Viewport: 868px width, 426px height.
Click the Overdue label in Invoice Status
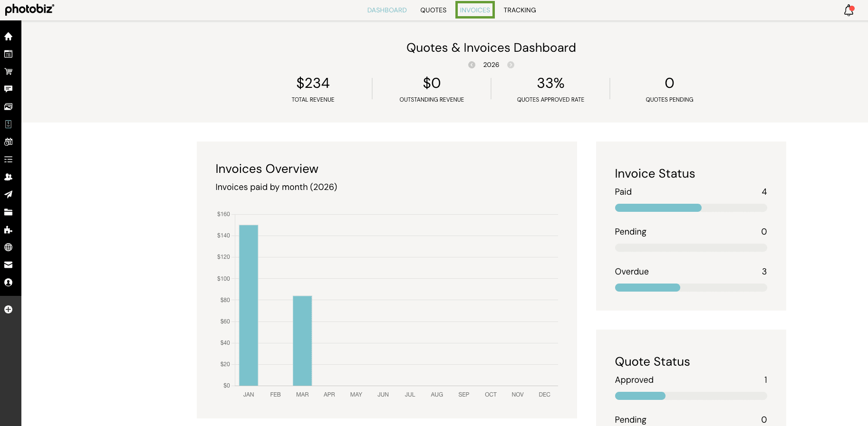632,272
